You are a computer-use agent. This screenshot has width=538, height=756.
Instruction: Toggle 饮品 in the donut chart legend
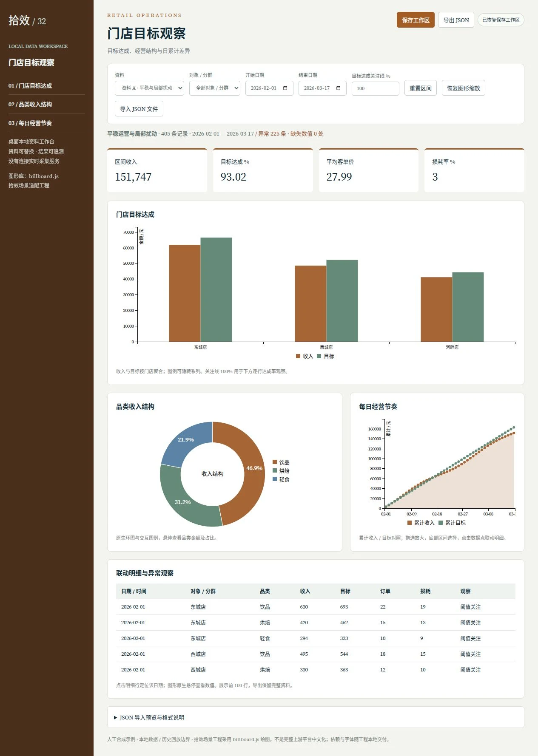coord(281,462)
